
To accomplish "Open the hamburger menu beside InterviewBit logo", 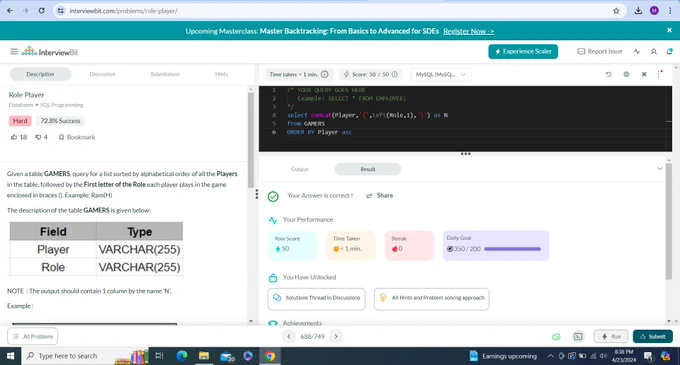I will tap(14, 52).
